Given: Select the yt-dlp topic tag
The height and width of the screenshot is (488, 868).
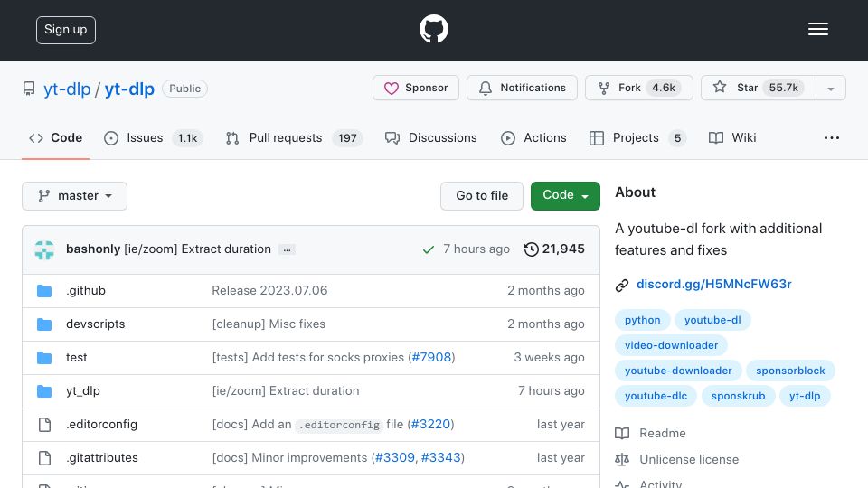Looking at the screenshot, I should (805, 396).
